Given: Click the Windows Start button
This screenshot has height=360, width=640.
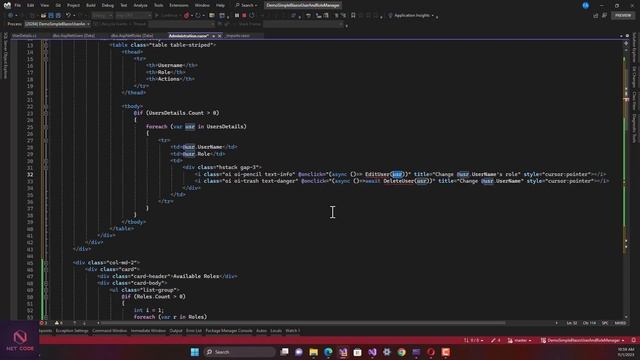Looking at the screenshot, I should (x=195, y=352).
